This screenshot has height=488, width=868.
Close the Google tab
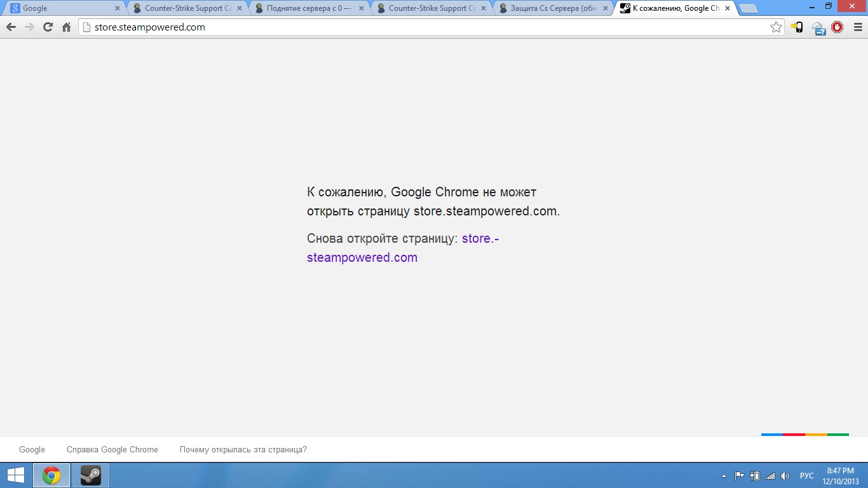click(x=117, y=8)
